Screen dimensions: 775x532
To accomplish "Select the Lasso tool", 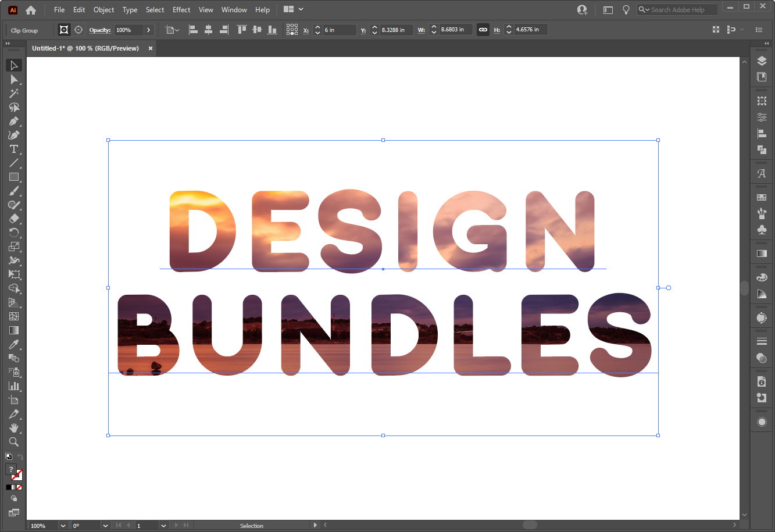I will point(14,107).
